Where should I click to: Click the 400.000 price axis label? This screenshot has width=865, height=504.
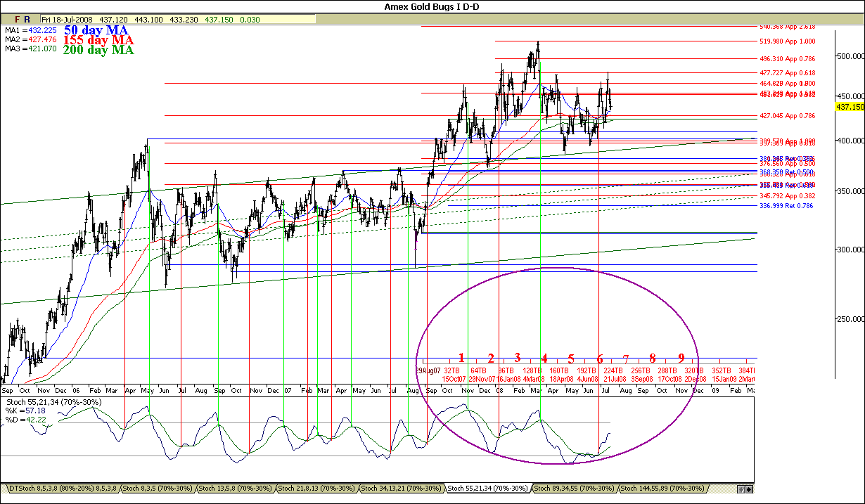coord(850,141)
